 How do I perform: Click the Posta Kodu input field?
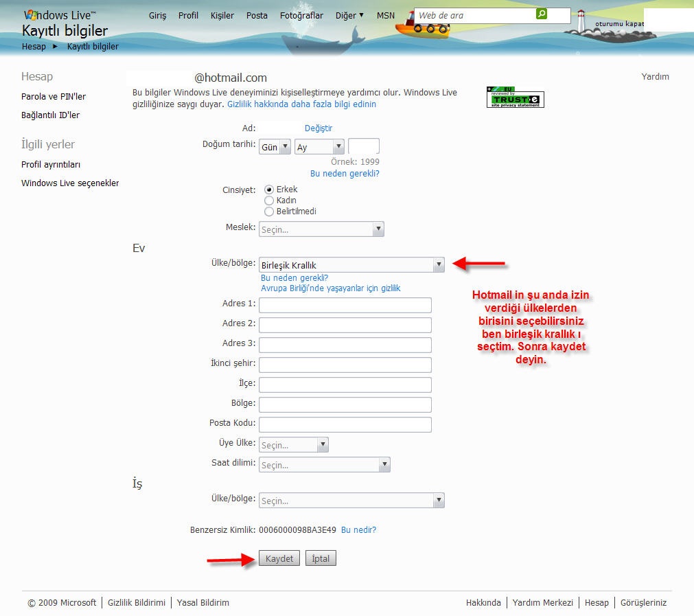click(345, 424)
